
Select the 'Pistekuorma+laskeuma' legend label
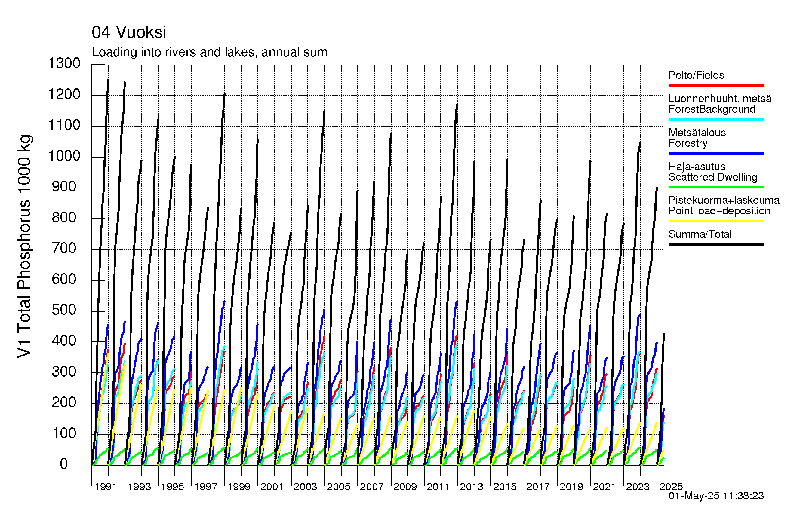click(724, 200)
